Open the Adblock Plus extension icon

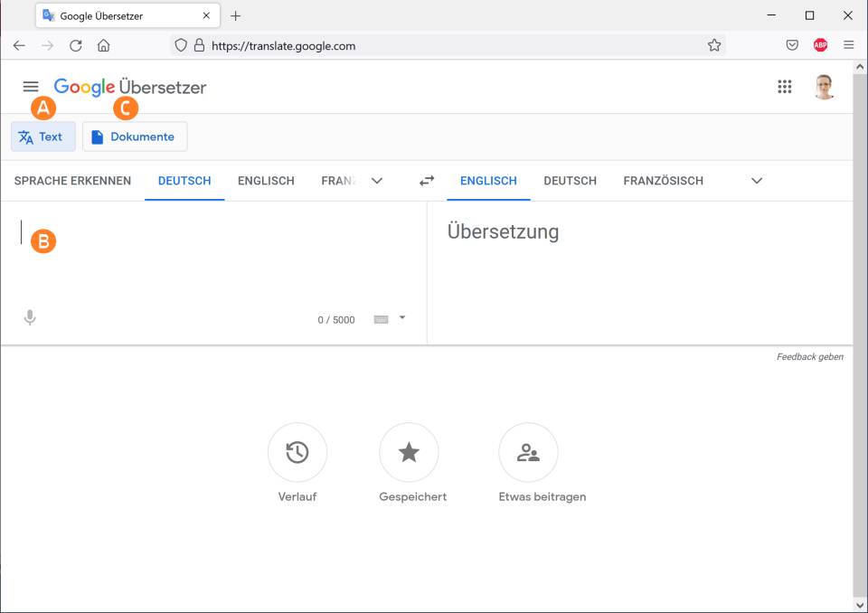point(820,45)
